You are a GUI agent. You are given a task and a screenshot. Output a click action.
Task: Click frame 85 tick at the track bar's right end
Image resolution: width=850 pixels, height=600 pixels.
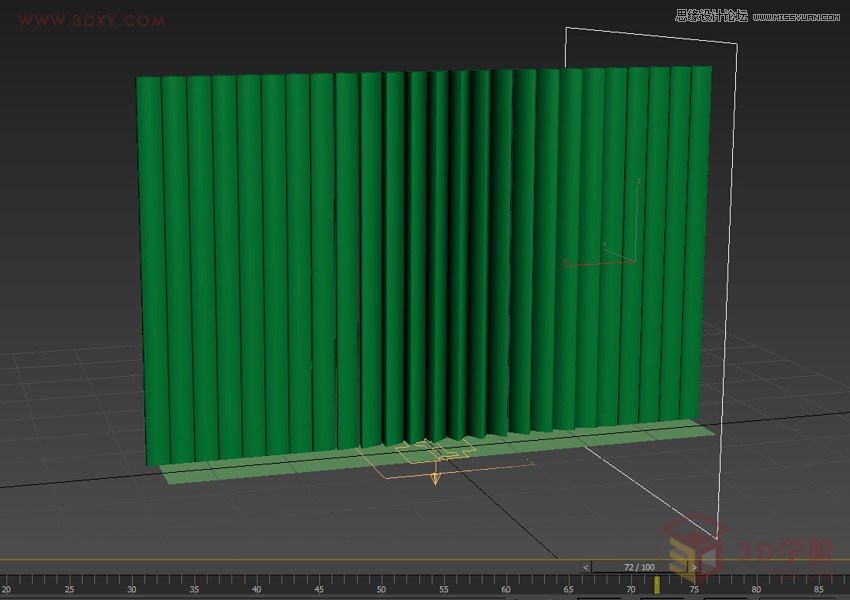pos(820,584)
